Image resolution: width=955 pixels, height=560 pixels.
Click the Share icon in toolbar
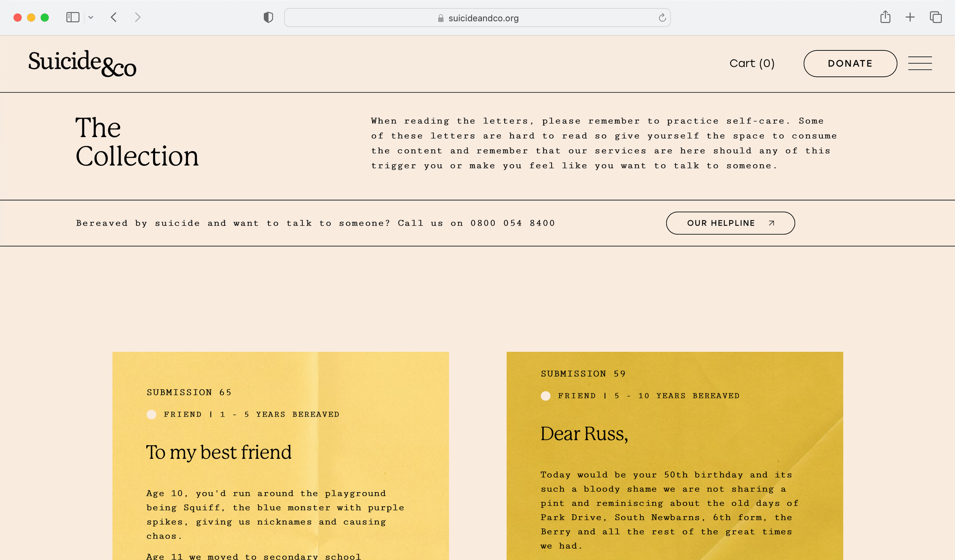[x=885, y=18]
